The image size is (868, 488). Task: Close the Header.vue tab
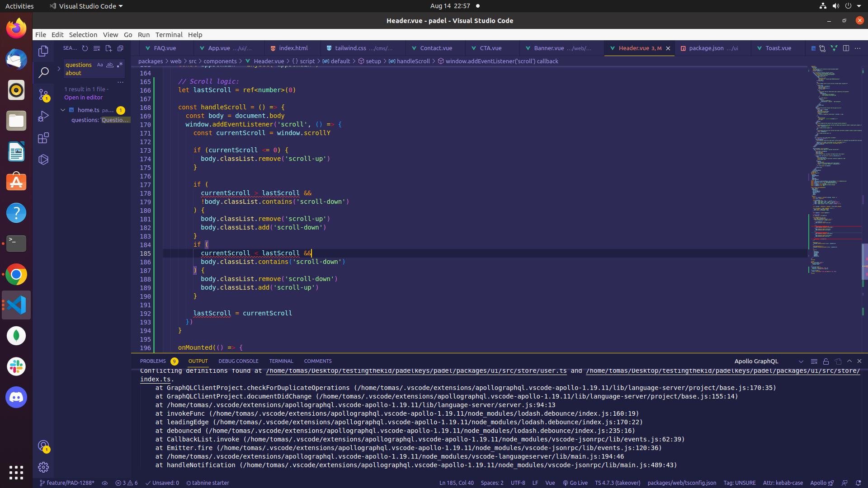point(668,48)
